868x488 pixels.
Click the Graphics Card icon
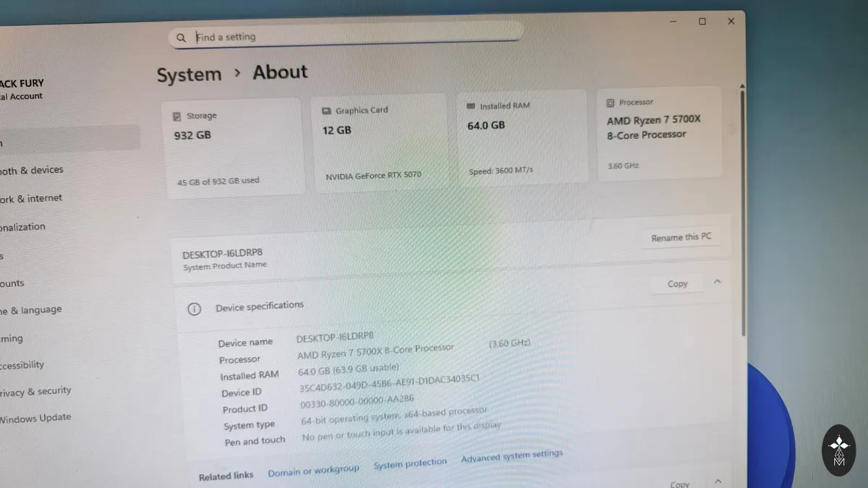click(x=326, y=111)
